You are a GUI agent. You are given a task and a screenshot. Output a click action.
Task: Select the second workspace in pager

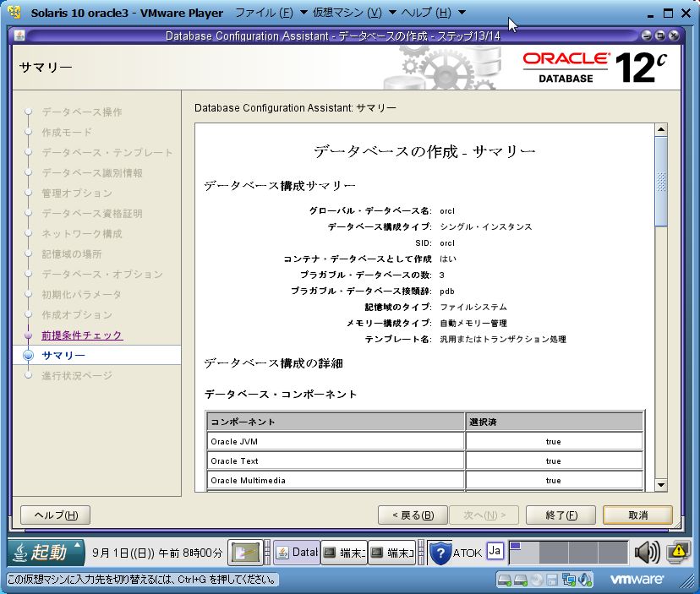(x=554, y=553)
